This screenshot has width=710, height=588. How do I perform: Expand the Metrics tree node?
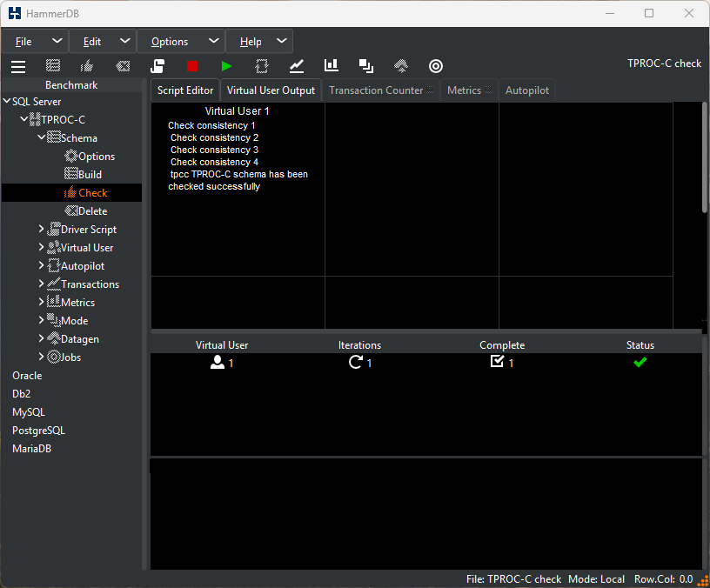(41, 302)
